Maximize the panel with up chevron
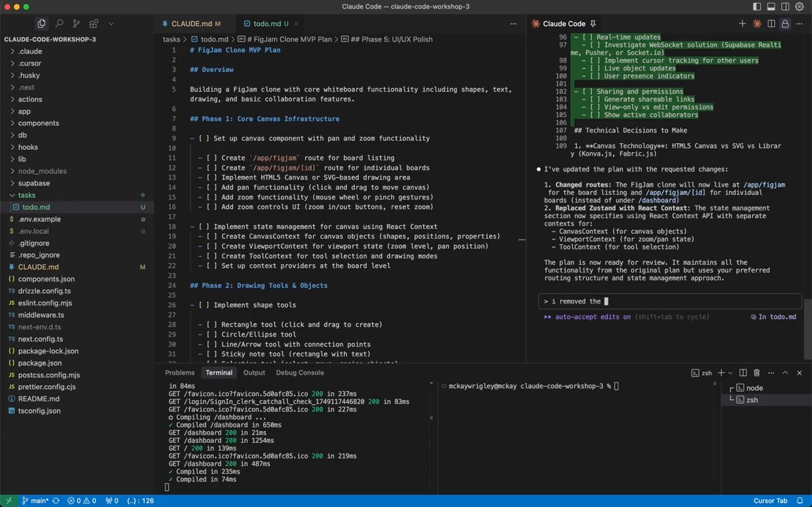The image size is (812, 507). (x=785, y=373)
